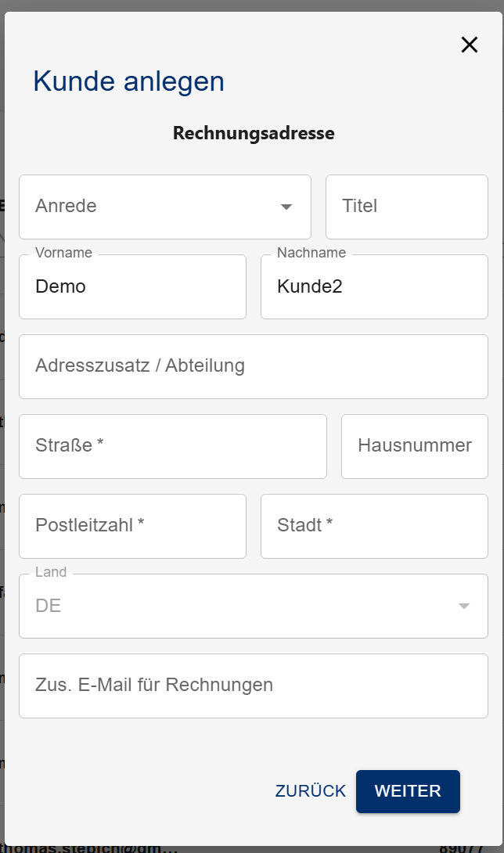Viewport: 504px width, 853px height.
Task: Select the Postleitzahl input field
Action: tap(132, 526)
